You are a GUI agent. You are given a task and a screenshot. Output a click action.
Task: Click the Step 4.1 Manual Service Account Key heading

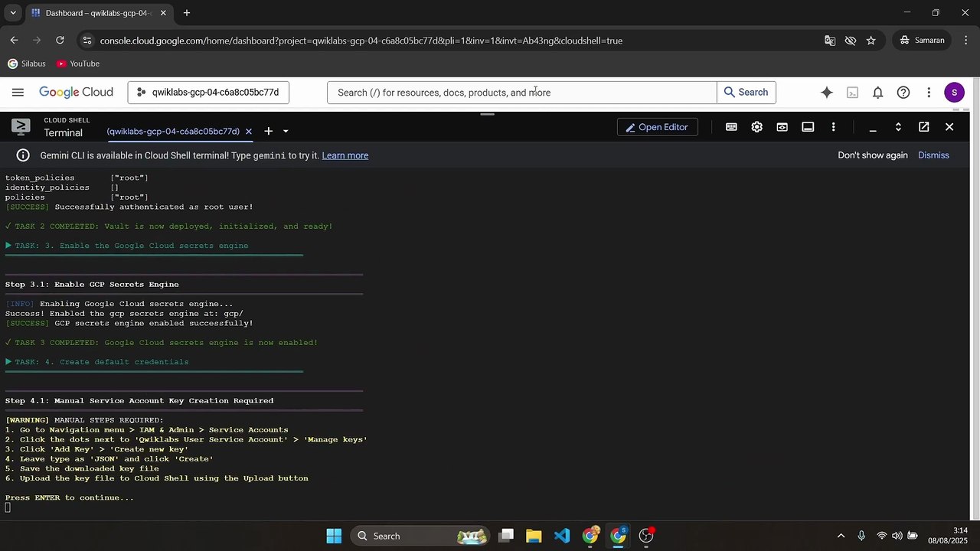(139, 400)
